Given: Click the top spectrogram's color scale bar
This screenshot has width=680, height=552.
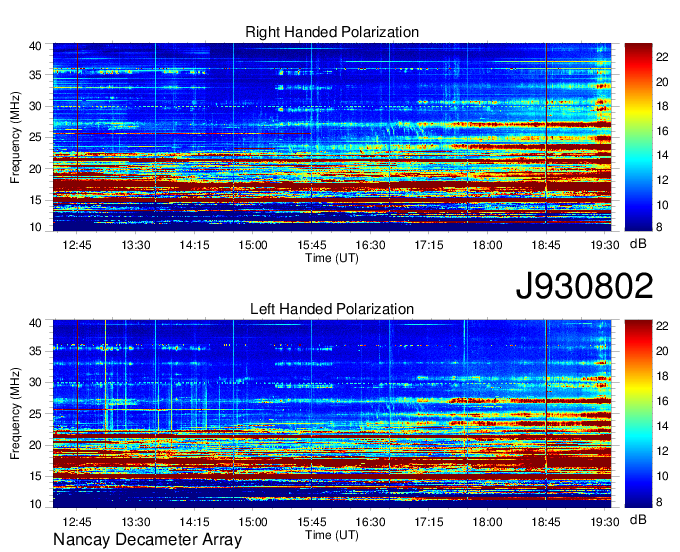Looking at the screenshot, I should tap(638, 137).
